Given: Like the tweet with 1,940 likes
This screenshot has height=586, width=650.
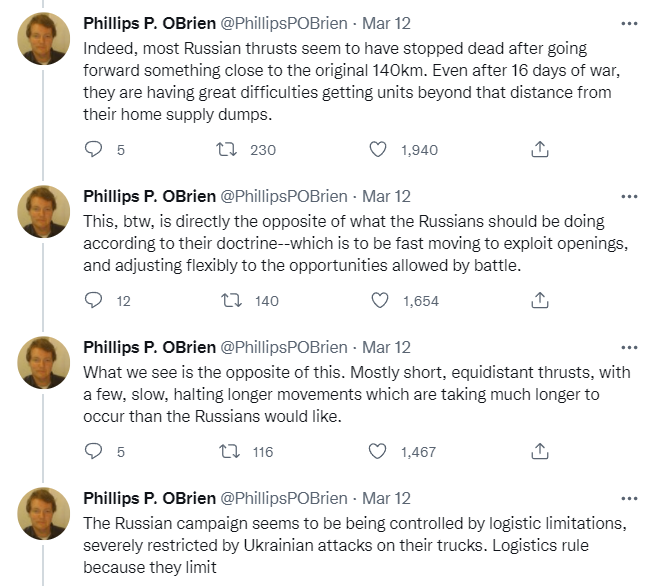Looking at the screenshot, I should point(378,149).
